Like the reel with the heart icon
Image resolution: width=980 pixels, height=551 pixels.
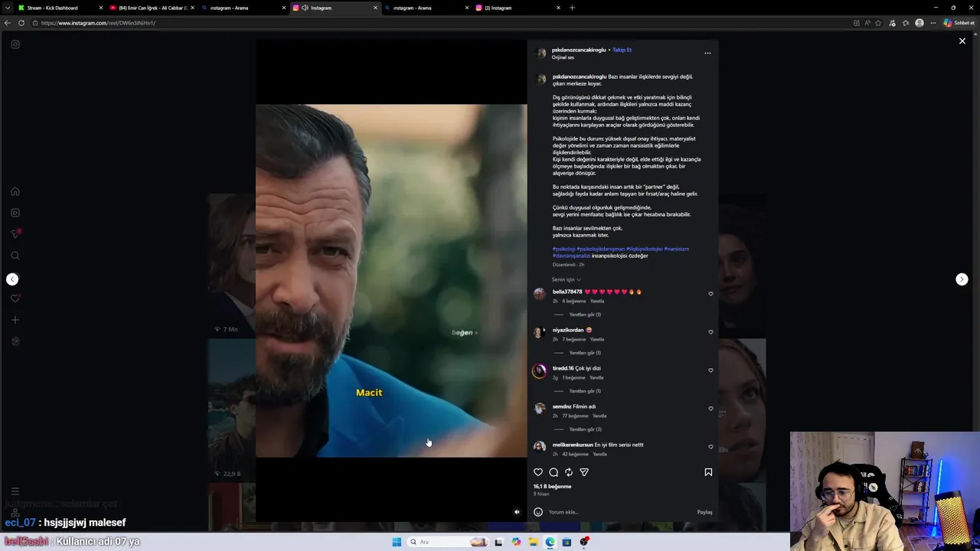(538, 472)
